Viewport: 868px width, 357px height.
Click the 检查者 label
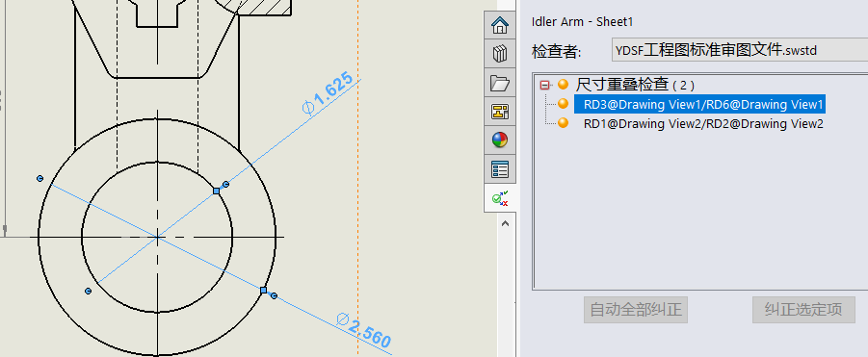[x=556, y=51]
